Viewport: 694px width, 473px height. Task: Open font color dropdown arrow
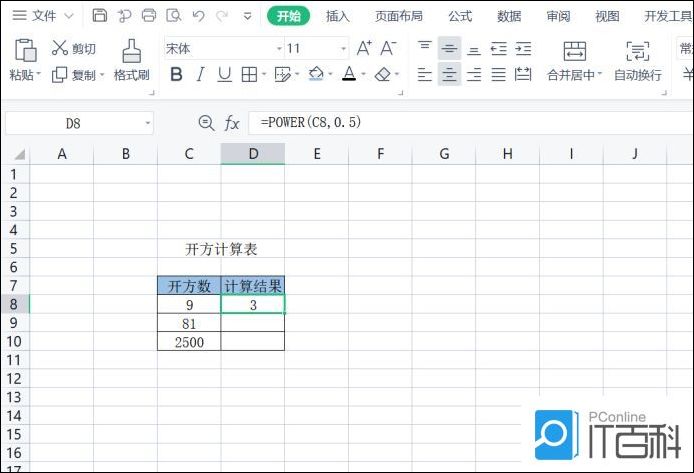[x=363, y=74]
